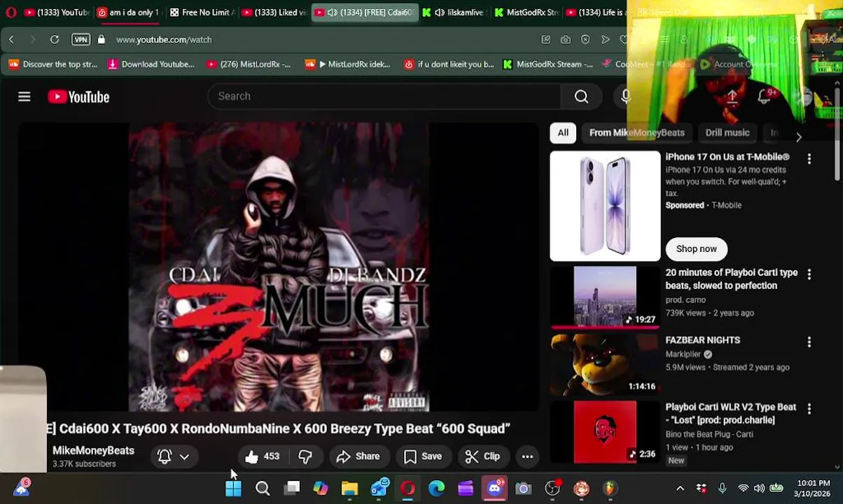Click Shop now on the T-Mobile ad
843x504 pixels.
(696, 248)
